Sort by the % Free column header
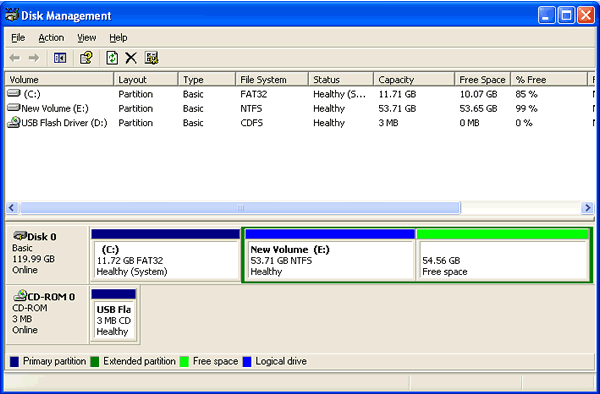The image size is (600, 394). [x=549, y=80]
